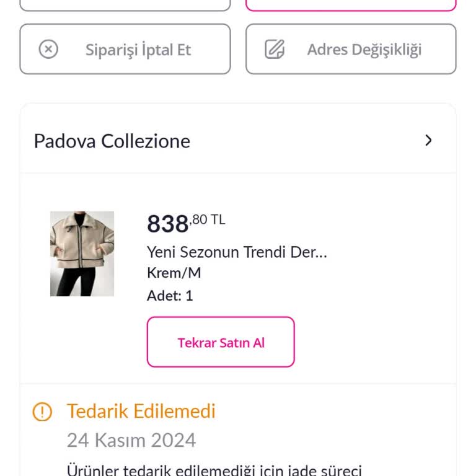Click the orange warning exclamation icon
This screenshot has height=476, width=476.
[42, 412]
